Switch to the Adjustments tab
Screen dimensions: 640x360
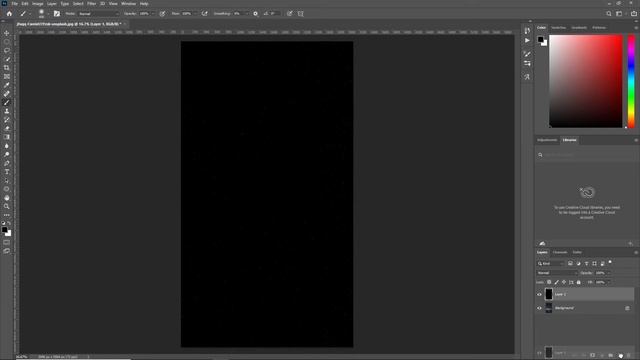point(547,140)
